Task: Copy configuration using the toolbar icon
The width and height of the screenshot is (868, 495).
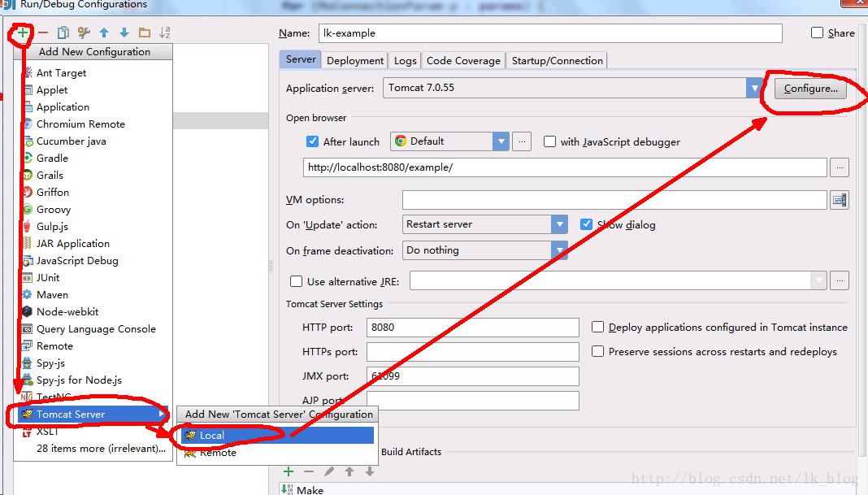Action: 63,33
